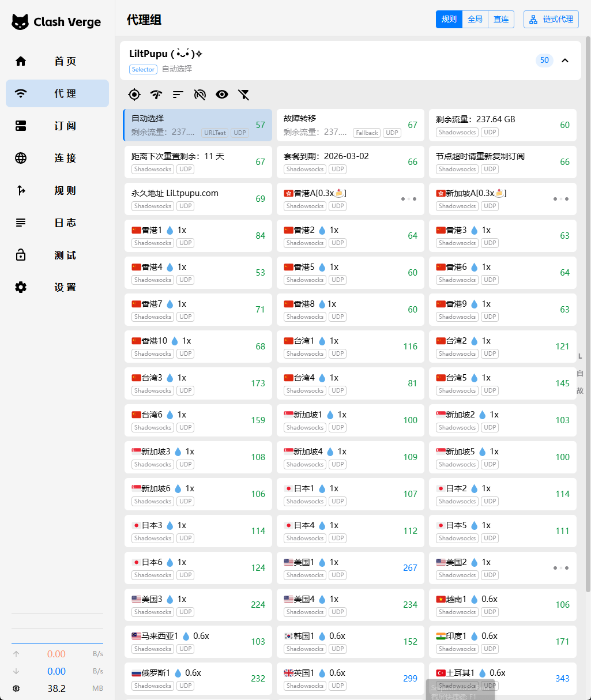Switch proxy mode to 直连 (Direct)

501,19
